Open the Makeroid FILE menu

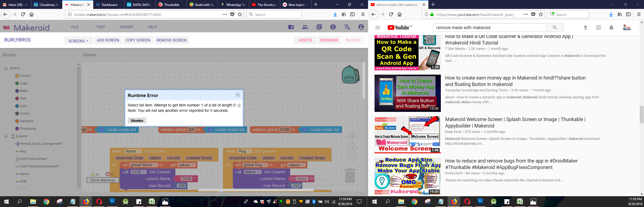coord(75,27)
